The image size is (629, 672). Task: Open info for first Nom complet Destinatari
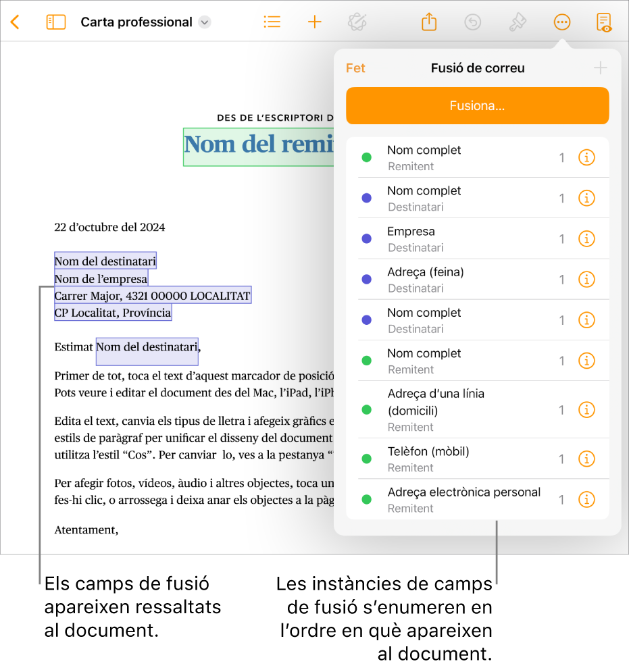[x=586, y=198]
